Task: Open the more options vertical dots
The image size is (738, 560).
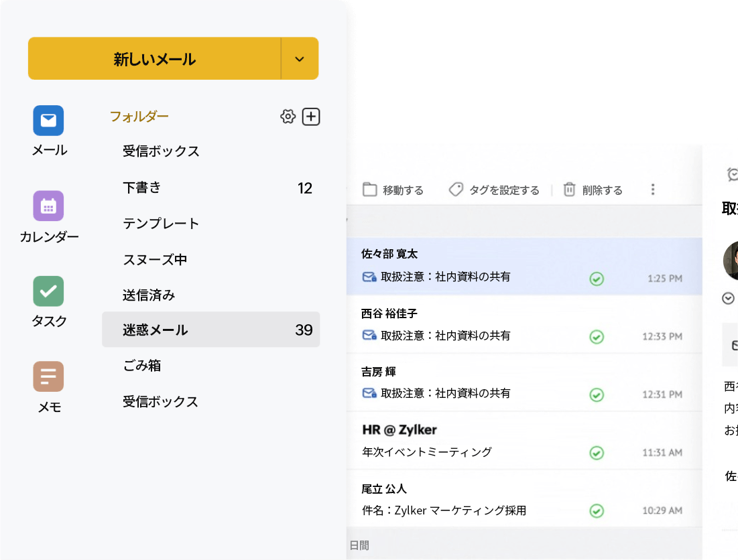Action: pos(653,190)
